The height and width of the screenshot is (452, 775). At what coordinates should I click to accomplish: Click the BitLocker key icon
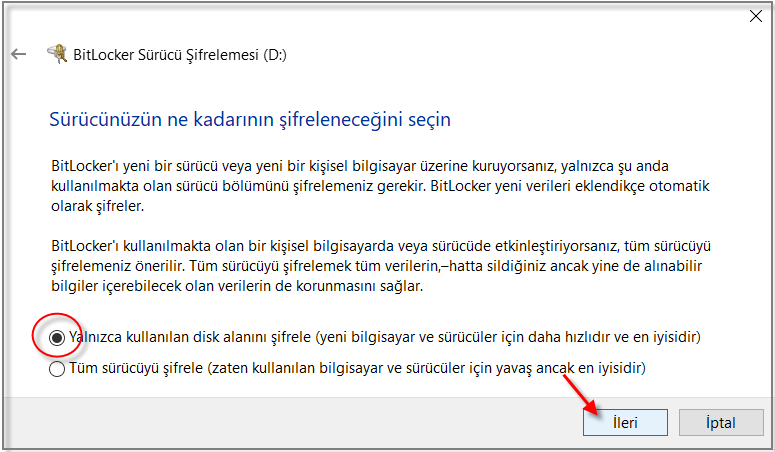pos(58,54)
